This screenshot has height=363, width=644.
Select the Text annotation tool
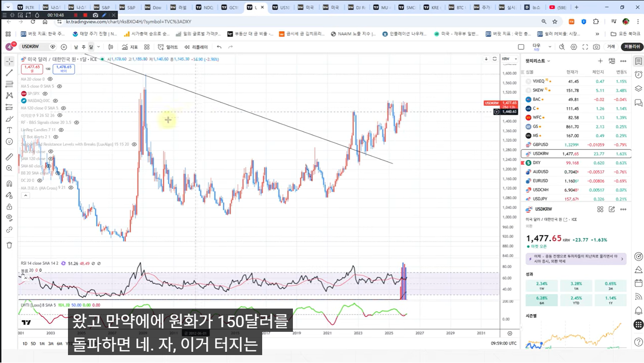9,130
